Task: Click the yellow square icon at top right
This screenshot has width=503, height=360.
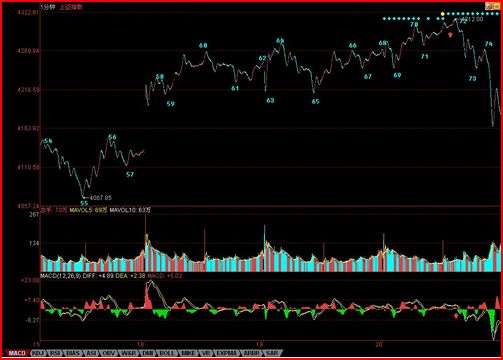Action: pyautogui.click(x=497, y=6)
